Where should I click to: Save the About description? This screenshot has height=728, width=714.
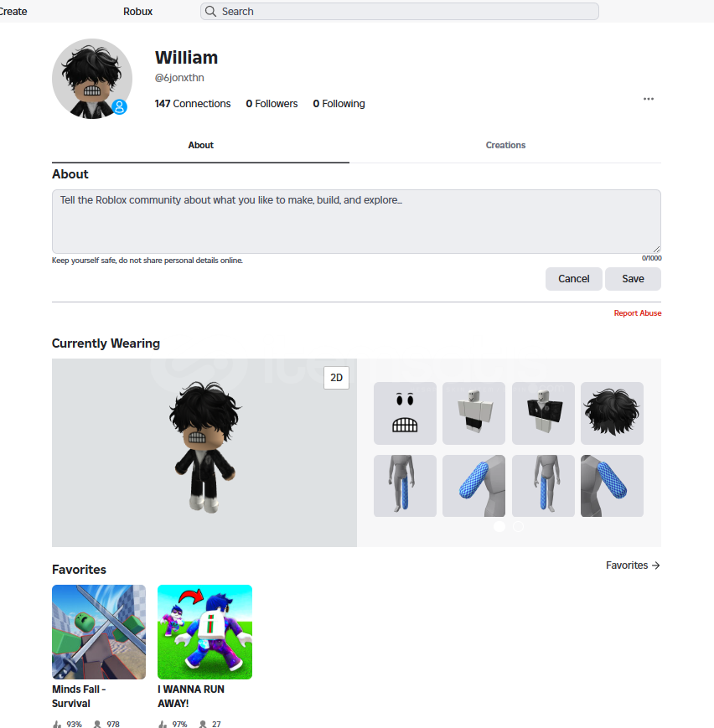click(x=633, y=279)
